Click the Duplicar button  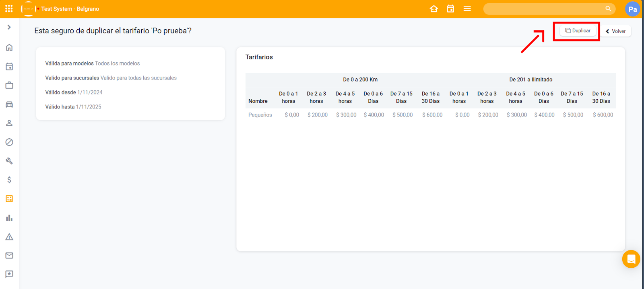(x=578, y=31)
